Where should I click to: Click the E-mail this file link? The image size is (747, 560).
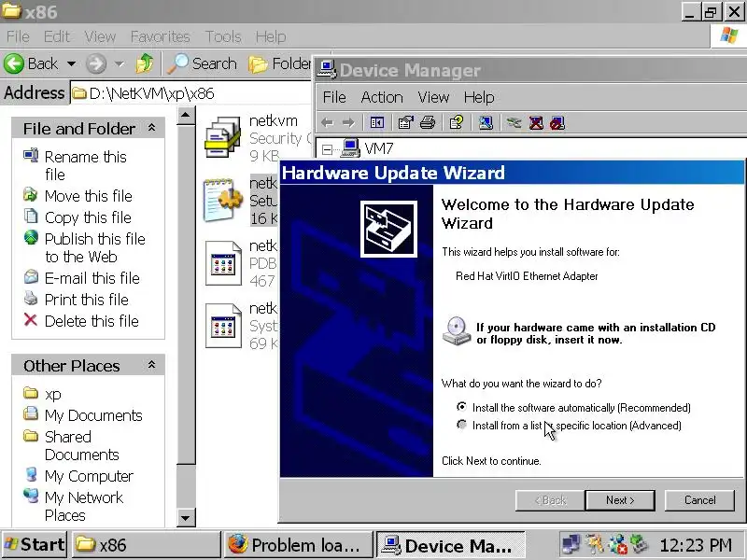92,277
